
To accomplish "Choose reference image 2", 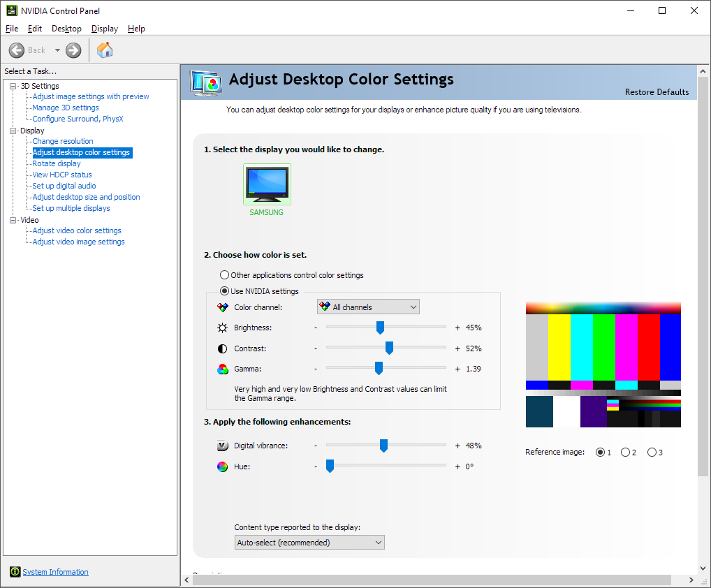I will pyautogui.click(x=625, y=453).
